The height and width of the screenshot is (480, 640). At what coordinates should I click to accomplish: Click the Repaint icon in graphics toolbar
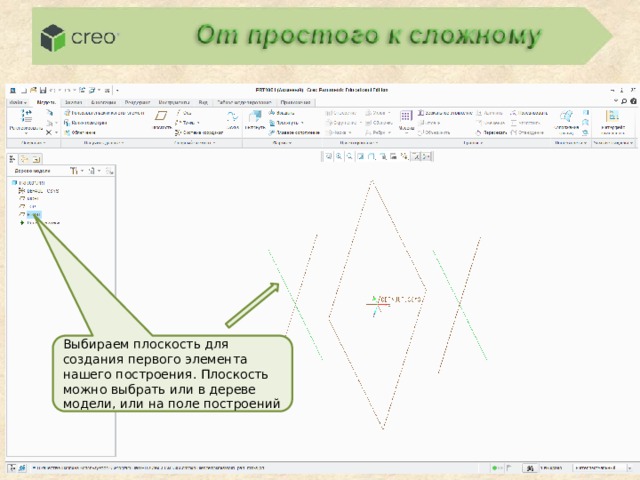point(361,156)
